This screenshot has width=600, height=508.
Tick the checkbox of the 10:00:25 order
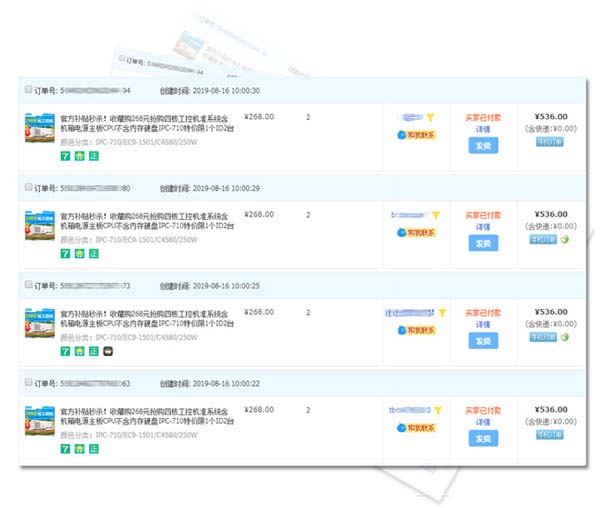click(28, 284)
